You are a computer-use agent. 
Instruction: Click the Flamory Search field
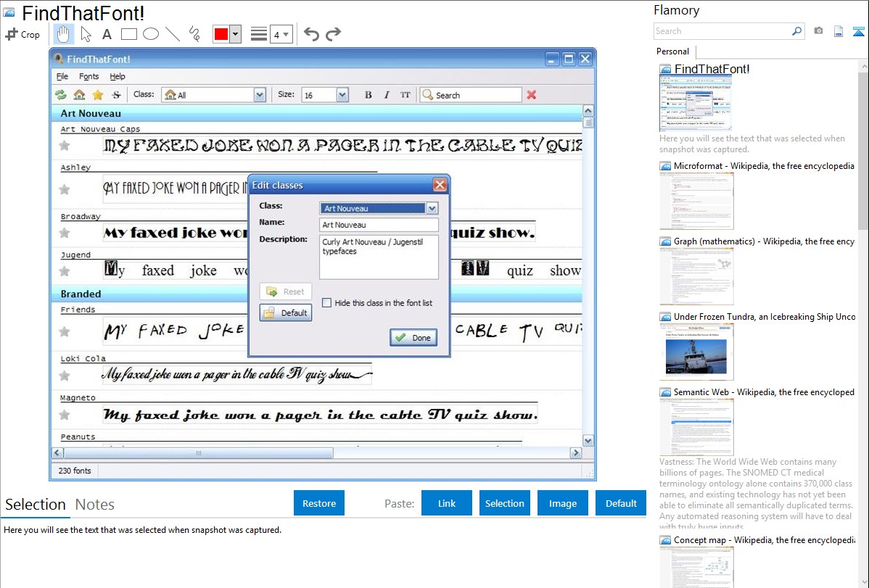[722, 31]
